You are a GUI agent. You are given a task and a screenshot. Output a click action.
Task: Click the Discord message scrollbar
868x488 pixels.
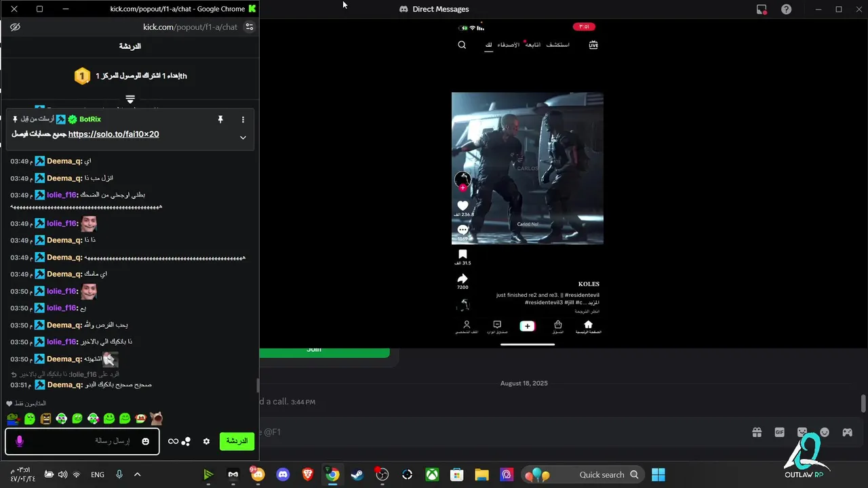863,403
